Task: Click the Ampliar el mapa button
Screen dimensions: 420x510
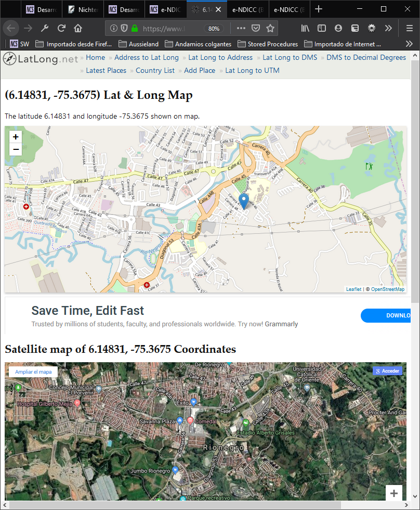Action: [33, 372]
